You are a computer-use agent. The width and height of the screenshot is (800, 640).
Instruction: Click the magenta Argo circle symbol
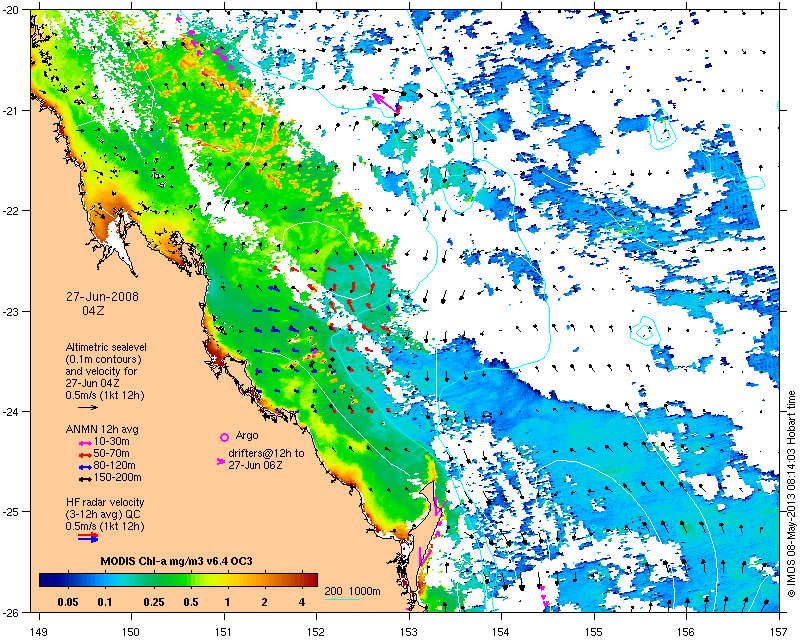click(x=224, y=437)
